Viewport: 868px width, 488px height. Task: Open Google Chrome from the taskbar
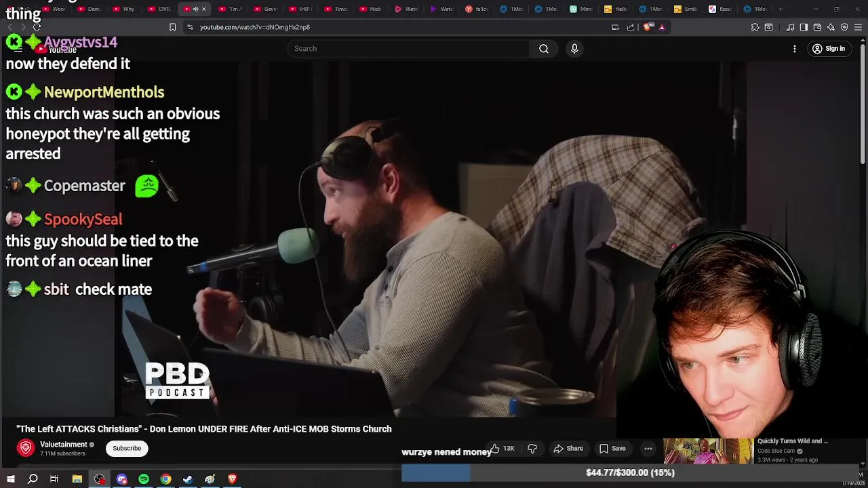(165, 479)
